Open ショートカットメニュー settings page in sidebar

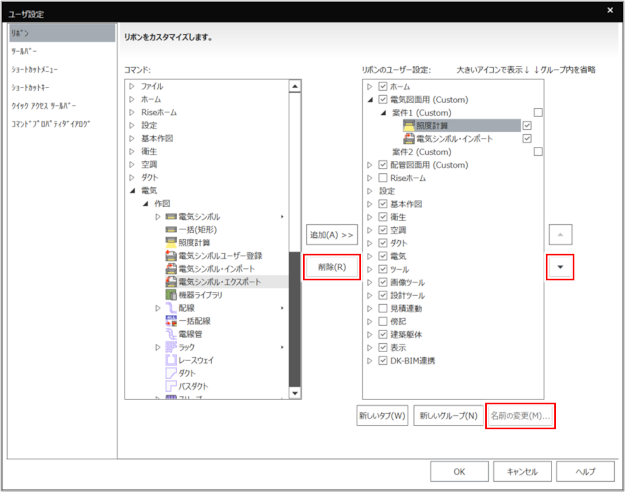pyautogui.click(x=34, y=68)
